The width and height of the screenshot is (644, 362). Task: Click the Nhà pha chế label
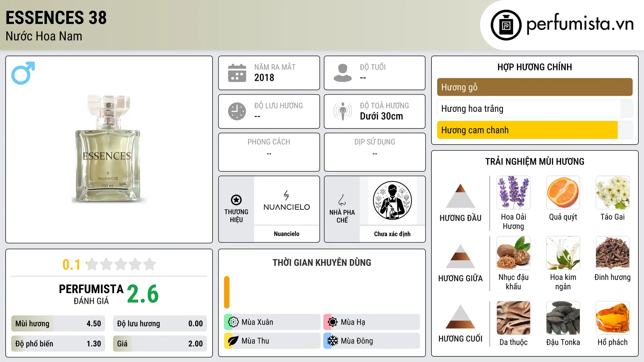[x=342, y=216]
